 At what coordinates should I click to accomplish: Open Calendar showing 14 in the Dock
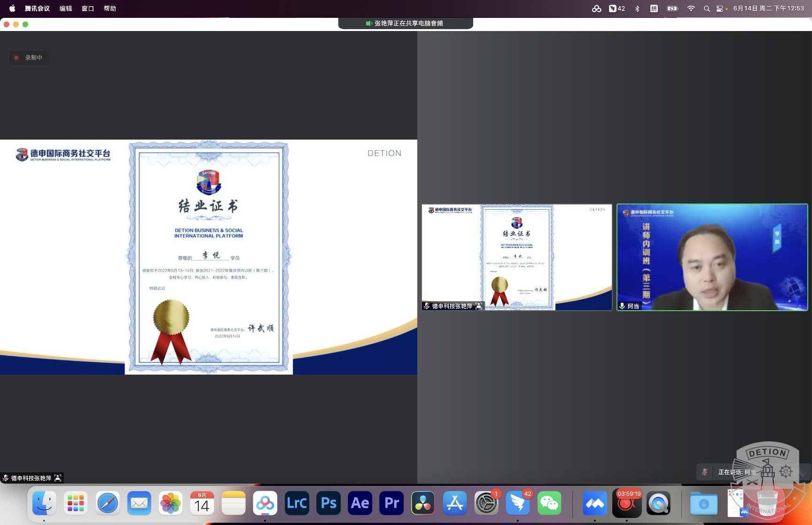point(202,503)
